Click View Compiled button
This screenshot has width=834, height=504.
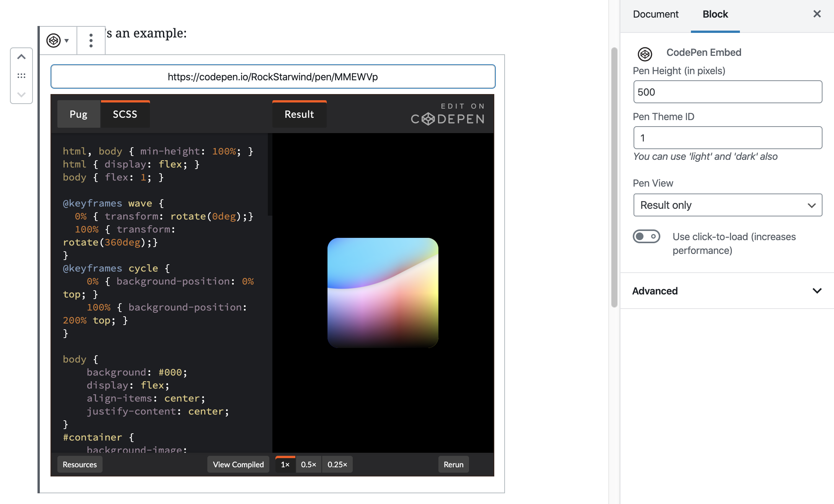(238, 465)
